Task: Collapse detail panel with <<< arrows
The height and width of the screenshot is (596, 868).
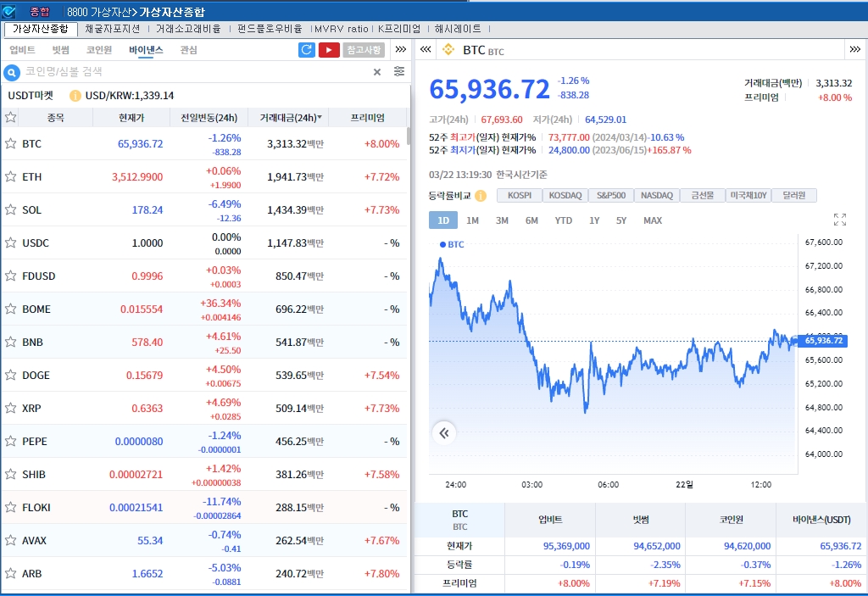Action: coord(426,50)
